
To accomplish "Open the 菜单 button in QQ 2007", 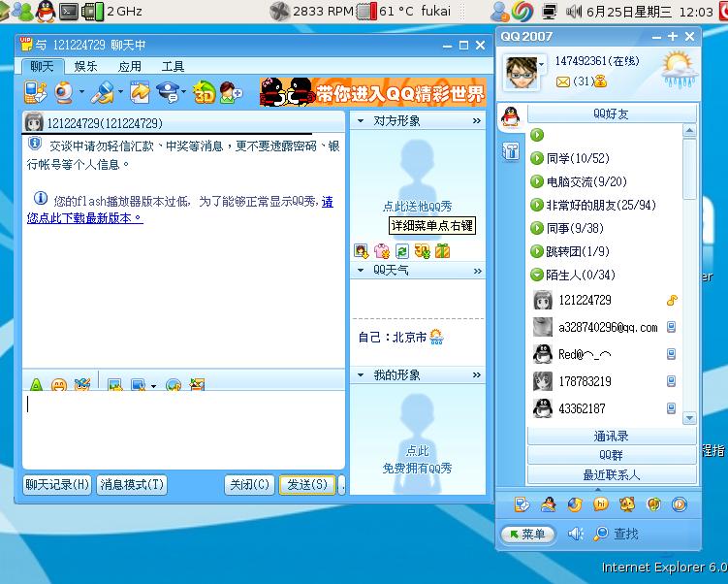I will (528, 534).
